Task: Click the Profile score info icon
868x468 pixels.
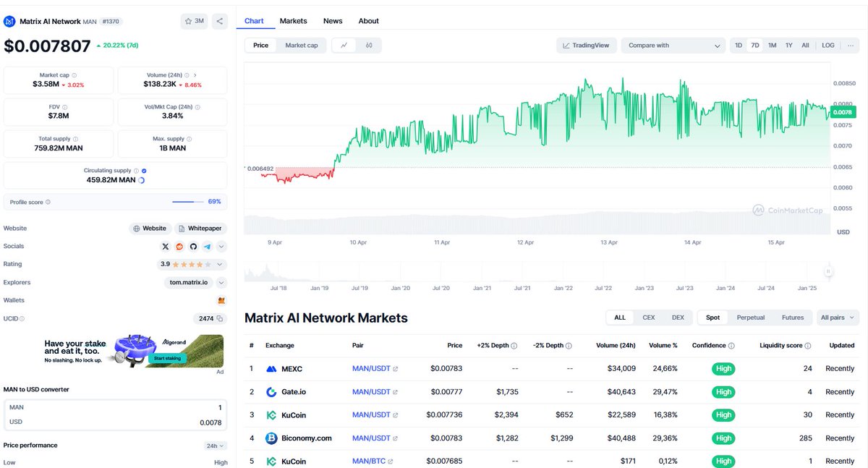Action: (x=48, y=202)
